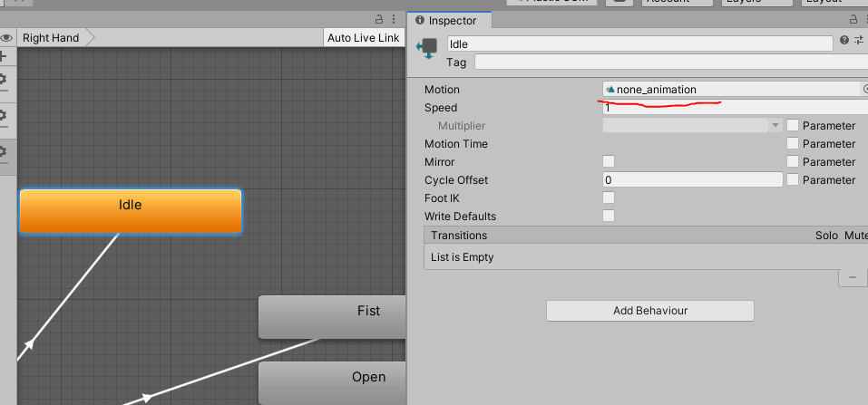Click the Foot IK label

[442, 198]
